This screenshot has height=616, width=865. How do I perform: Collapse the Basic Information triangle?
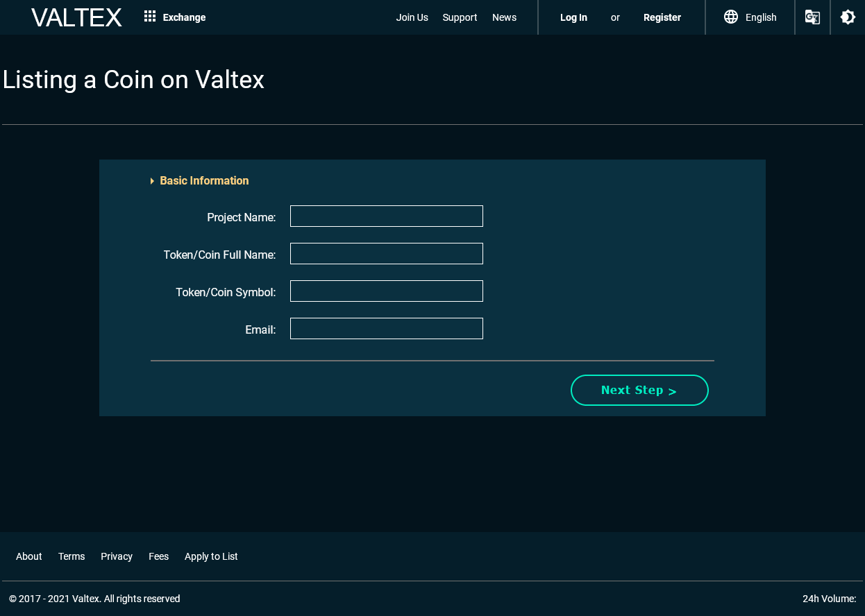[152, 181]
